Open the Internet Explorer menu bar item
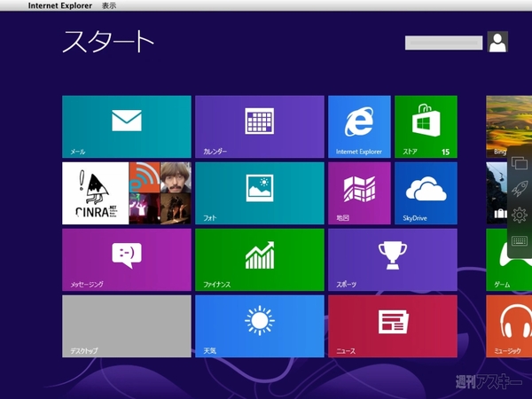The image size is (532, 399). point(60,6)
